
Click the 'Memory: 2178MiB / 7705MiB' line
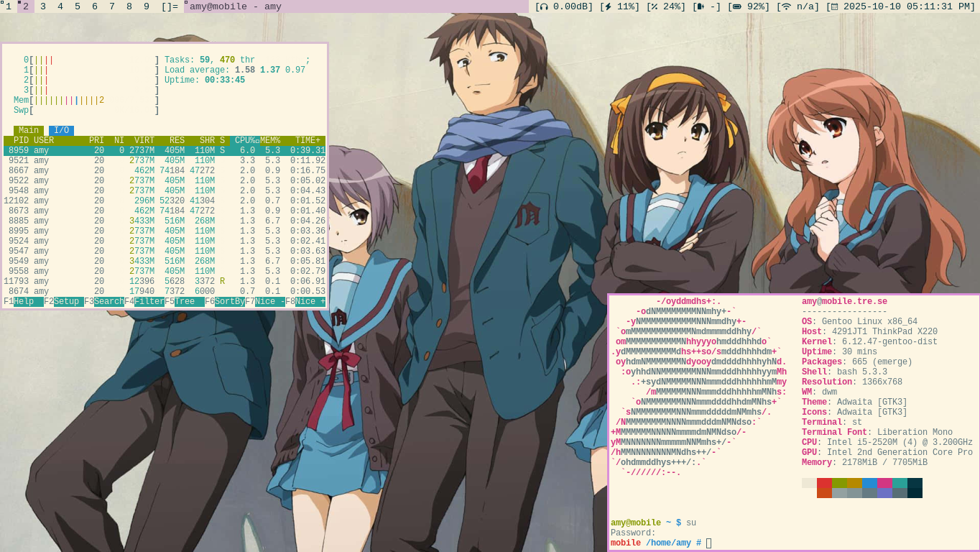pyautogui.click(x=864, y=463)
